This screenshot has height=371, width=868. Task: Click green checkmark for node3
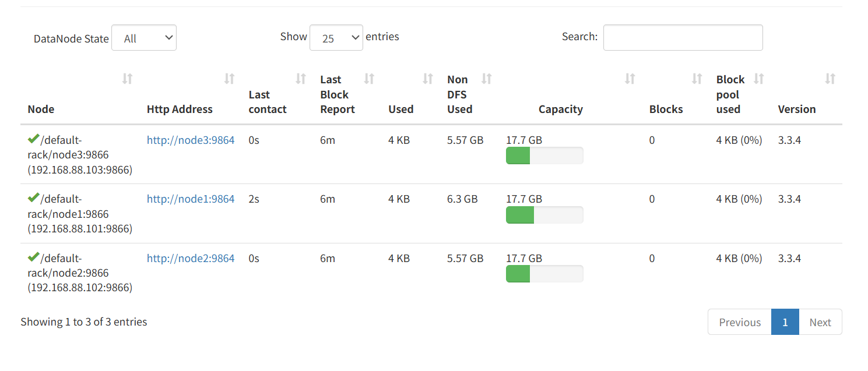33,139
